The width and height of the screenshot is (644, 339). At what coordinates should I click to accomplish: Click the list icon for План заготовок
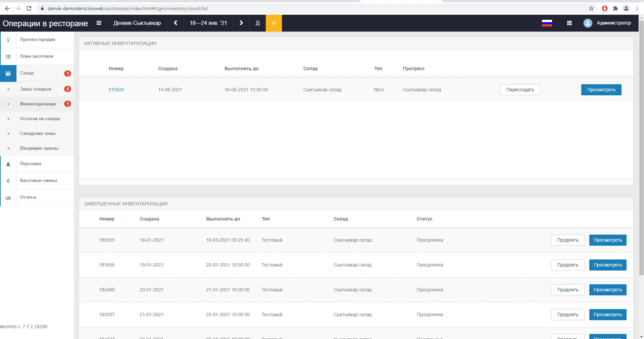click(x=8, y=57)
